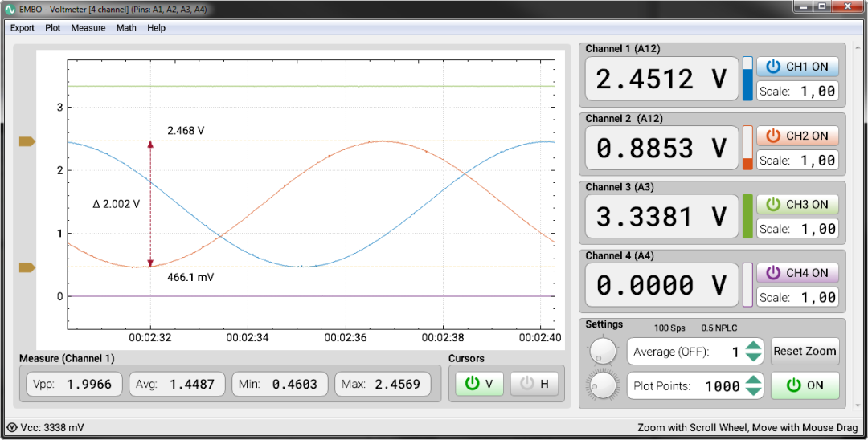Click the lower yellow cursor marker arrow

click(27, 267)
